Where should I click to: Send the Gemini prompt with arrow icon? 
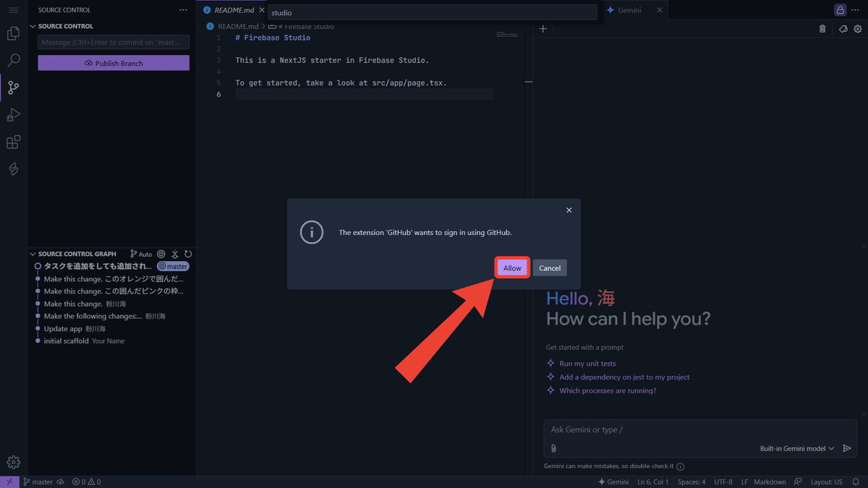(847, 448)
